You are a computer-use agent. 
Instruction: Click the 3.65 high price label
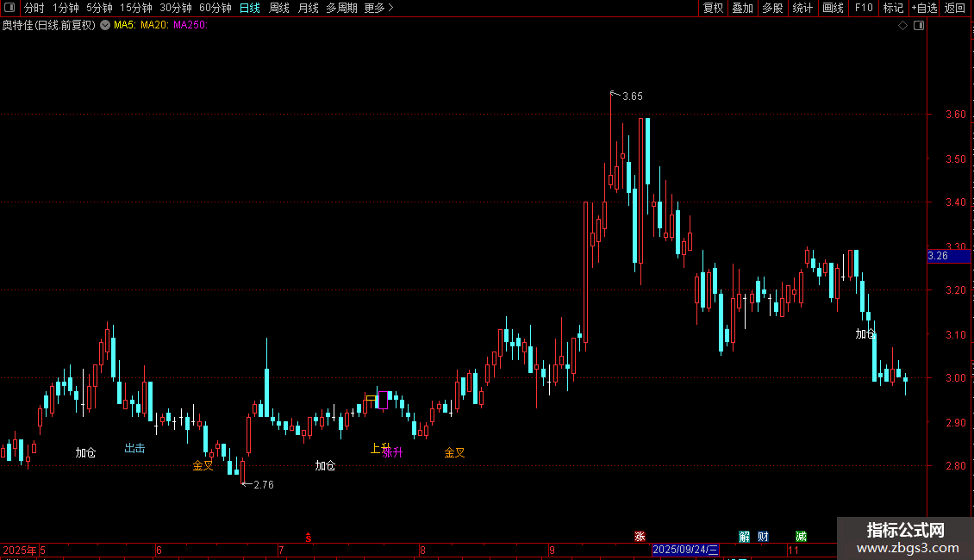[633, 96]
